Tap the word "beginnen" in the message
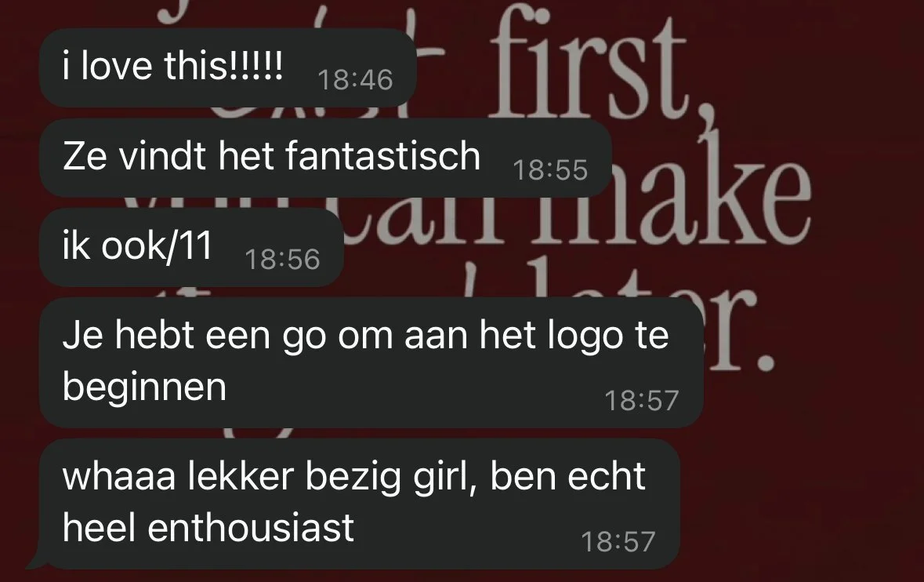The image size is (924, 582). click(x=144, y=388)
